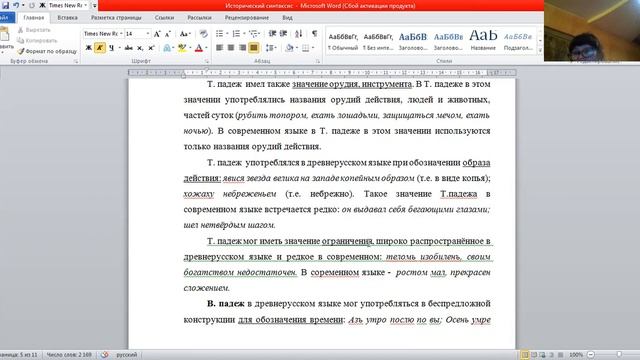Click the Cut (Вырезать) command

click(x=34, y=30)
